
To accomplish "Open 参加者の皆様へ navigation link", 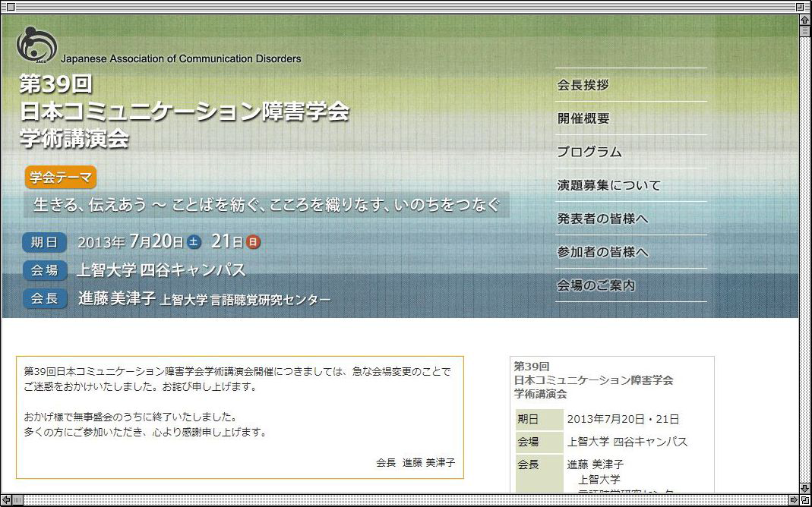I will [x=602, y=252].
